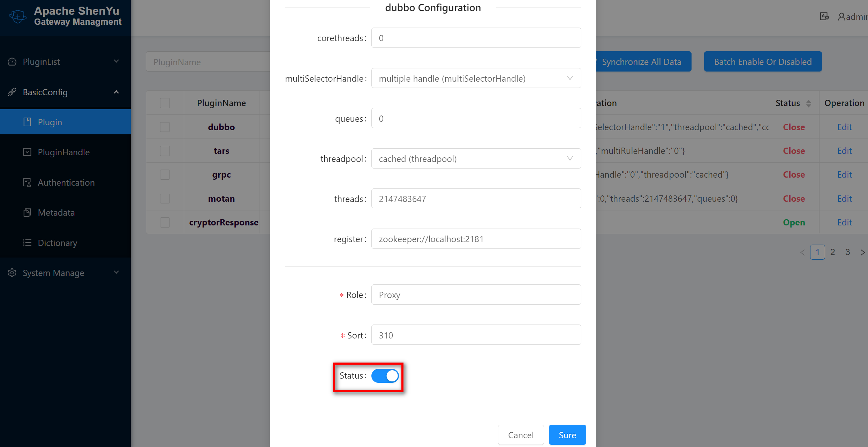Screen dimensions: 868x447
Task: Click the register input field
Action: coord(476,239)
